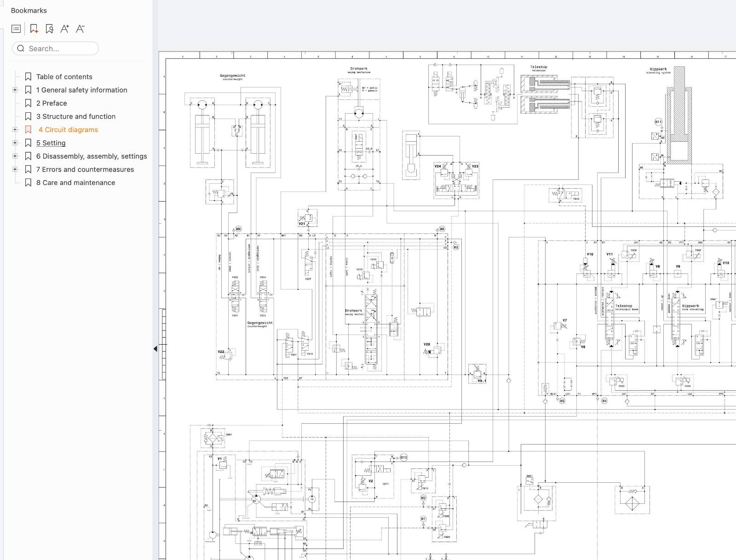Click the bookmark list options icon

(x=16, y=29)
